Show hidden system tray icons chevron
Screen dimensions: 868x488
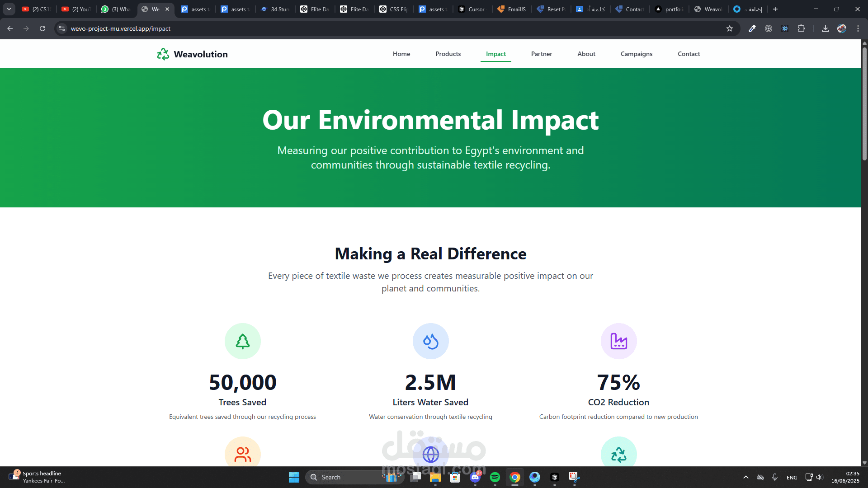point(745,477)
